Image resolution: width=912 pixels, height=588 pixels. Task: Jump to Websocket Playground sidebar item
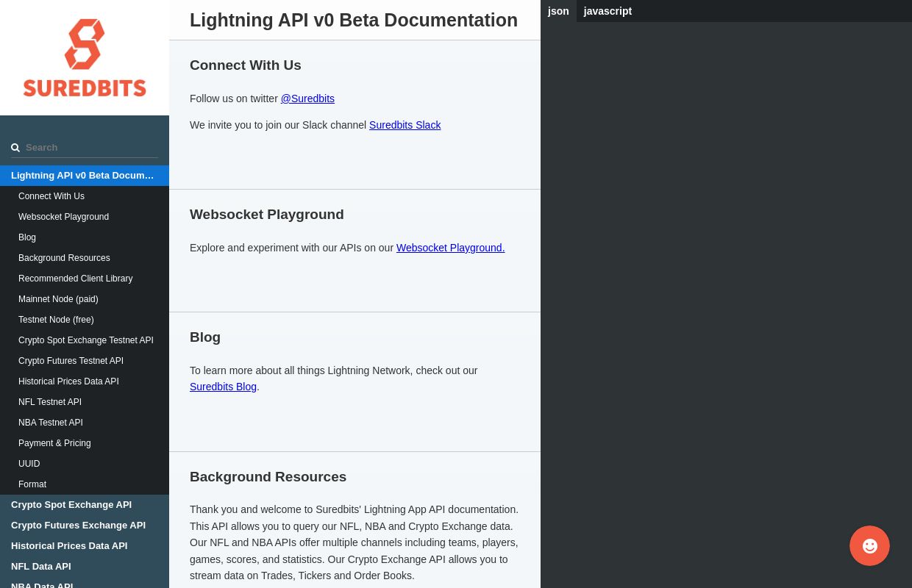pyautogui.click(x=85, y=217)
